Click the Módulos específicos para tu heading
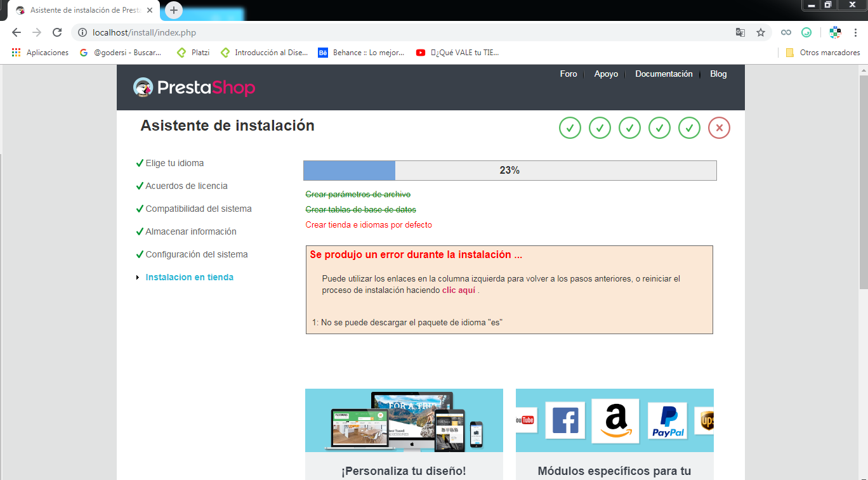The height and width of the screenshot is (480, 868). [x=614, y=471]
